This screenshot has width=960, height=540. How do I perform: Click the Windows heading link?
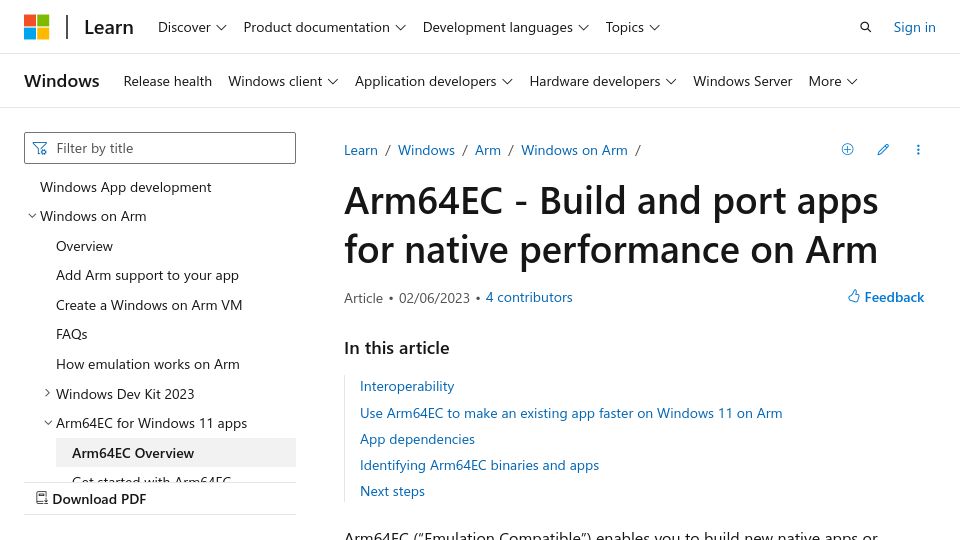[x=62, y=81]
